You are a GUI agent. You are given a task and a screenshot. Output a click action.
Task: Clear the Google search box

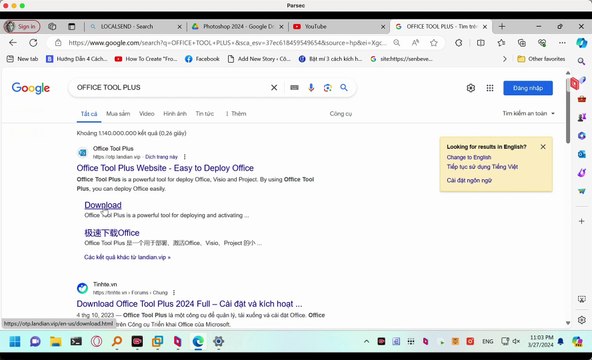pos(274,88)
